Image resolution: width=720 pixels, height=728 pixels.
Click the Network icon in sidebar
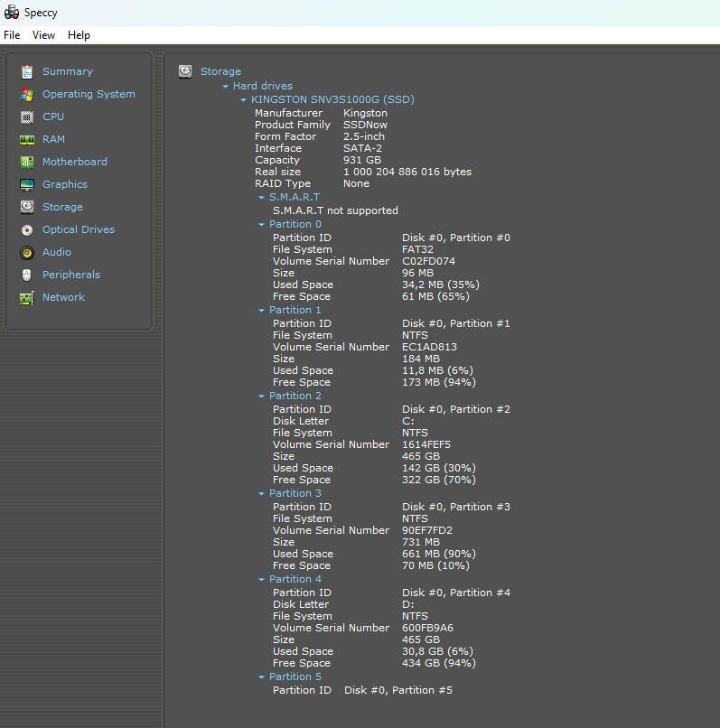tap(26, 297)
